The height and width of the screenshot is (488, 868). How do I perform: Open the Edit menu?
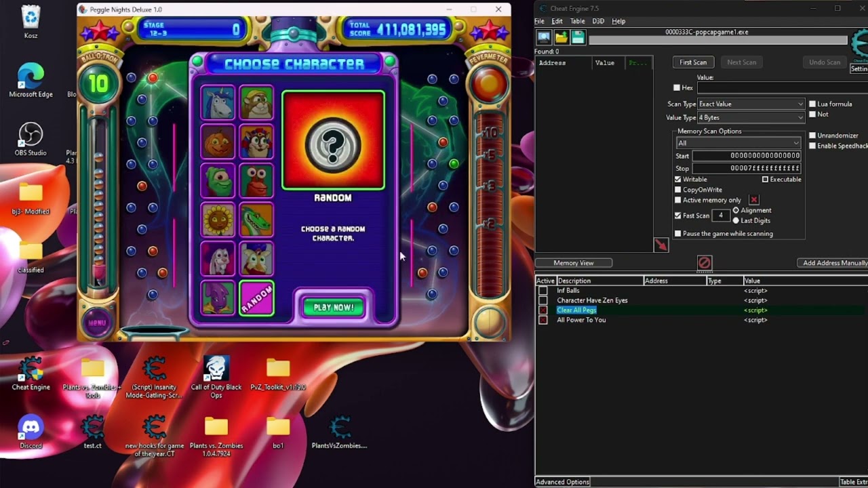(x=557, y=21)
